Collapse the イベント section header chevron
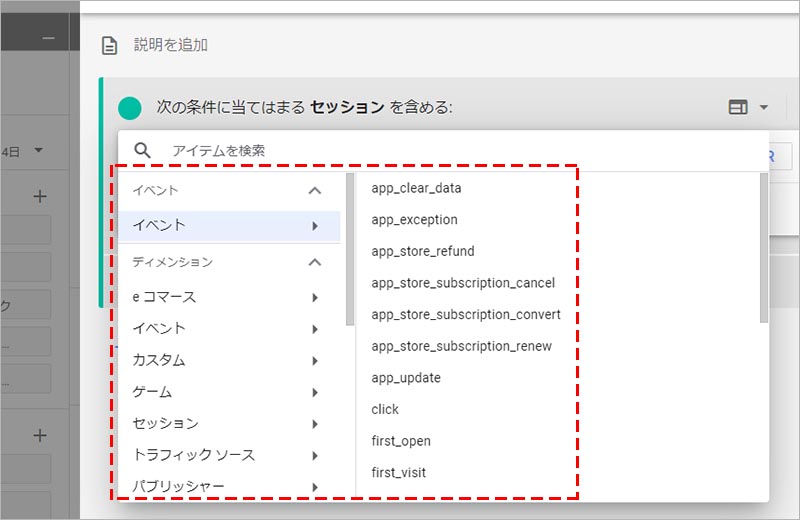Screen dimensions: 800x520 pyautogui.click(x=314, y=190)
